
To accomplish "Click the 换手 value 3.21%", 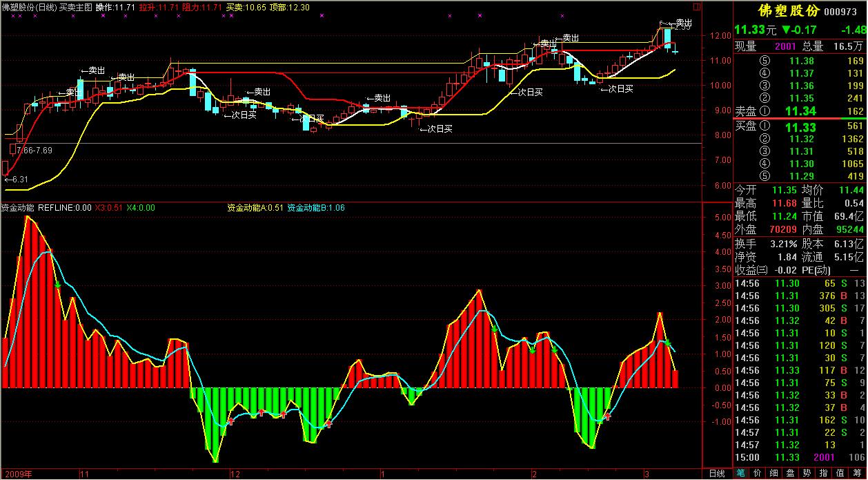I will point(783,244).
